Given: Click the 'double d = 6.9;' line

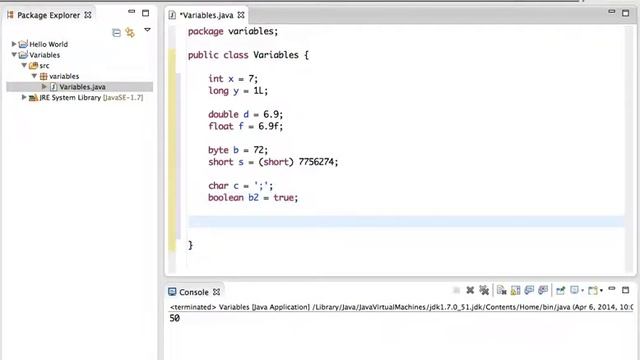Looking at the screenshot, I should coord(245,114).
